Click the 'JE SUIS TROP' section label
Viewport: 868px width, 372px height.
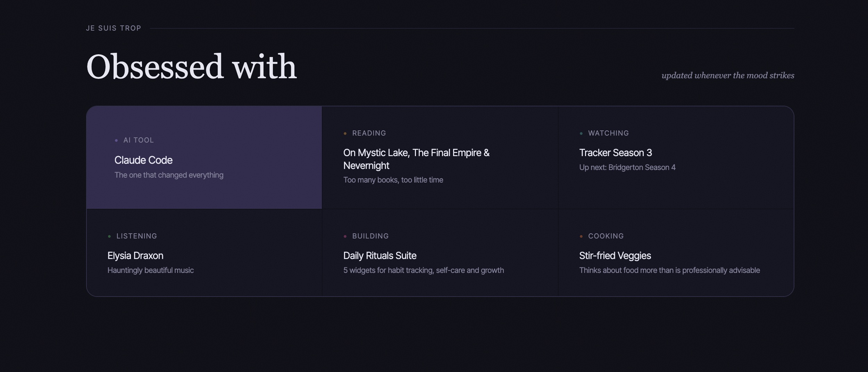[114, 28]
